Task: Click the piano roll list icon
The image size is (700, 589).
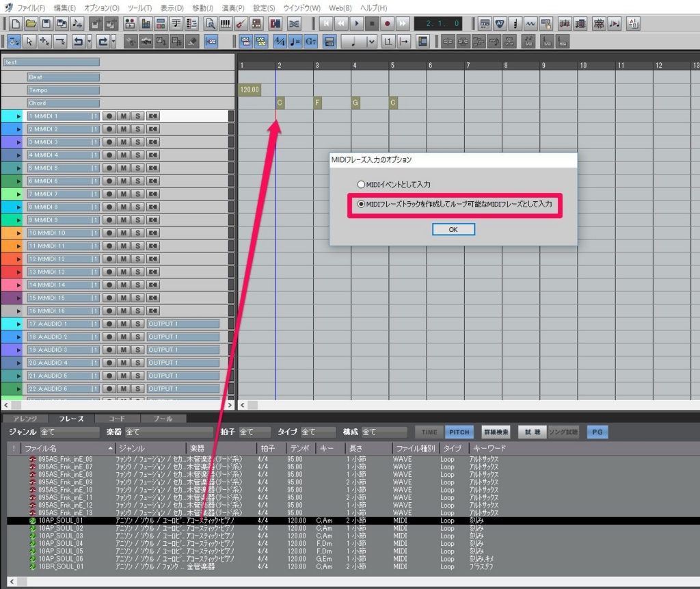Action: point(191,24)
